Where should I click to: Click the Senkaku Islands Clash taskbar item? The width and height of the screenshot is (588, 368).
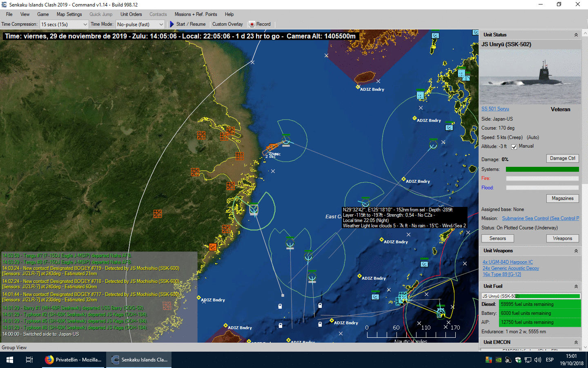tap(139, 360)
